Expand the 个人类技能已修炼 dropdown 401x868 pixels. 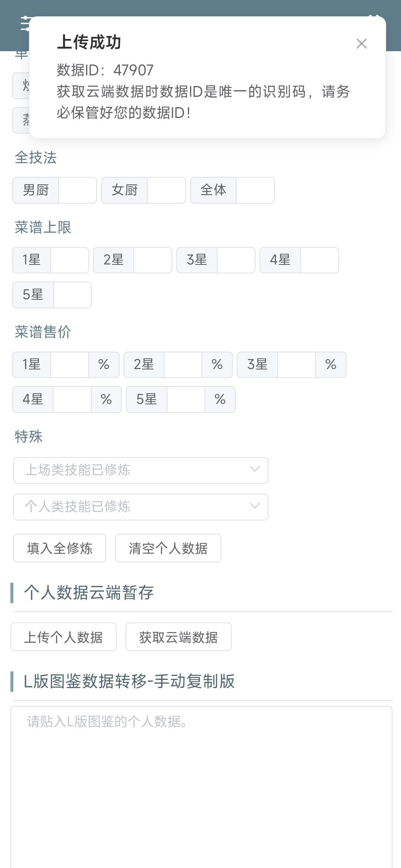[141, 507]
